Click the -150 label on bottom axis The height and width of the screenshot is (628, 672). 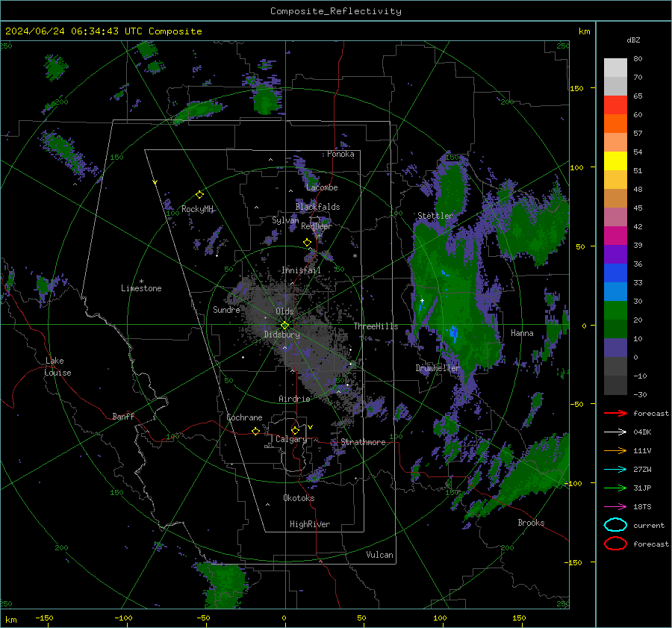point(44,618)
